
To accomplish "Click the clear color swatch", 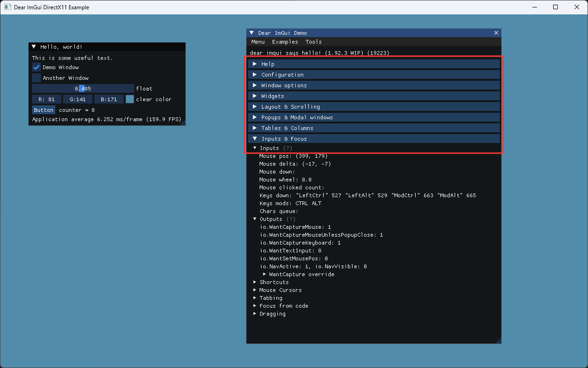I will (x=130, y=99).
